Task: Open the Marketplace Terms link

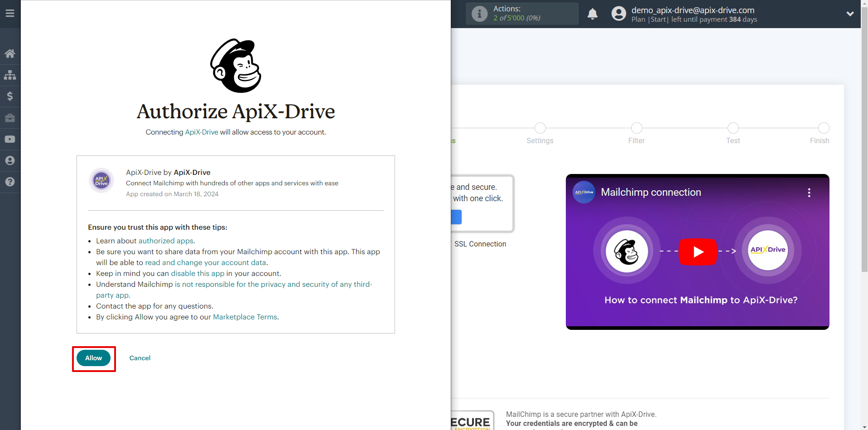Action: pyautogui.click(x=245, y=317)
